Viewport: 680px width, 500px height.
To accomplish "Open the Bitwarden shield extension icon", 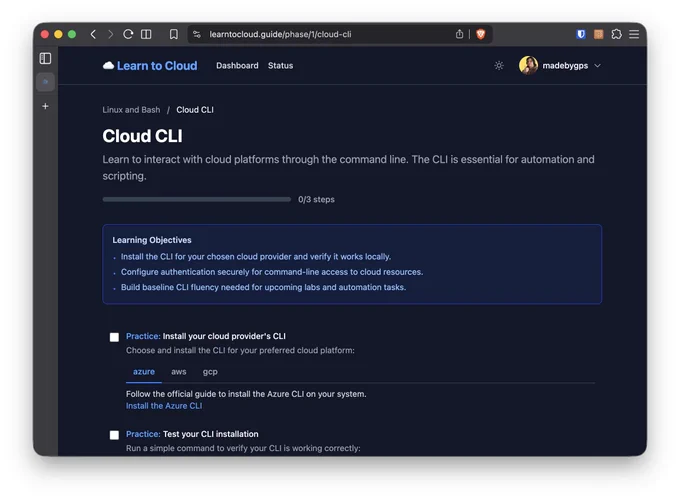I will 581,34.
